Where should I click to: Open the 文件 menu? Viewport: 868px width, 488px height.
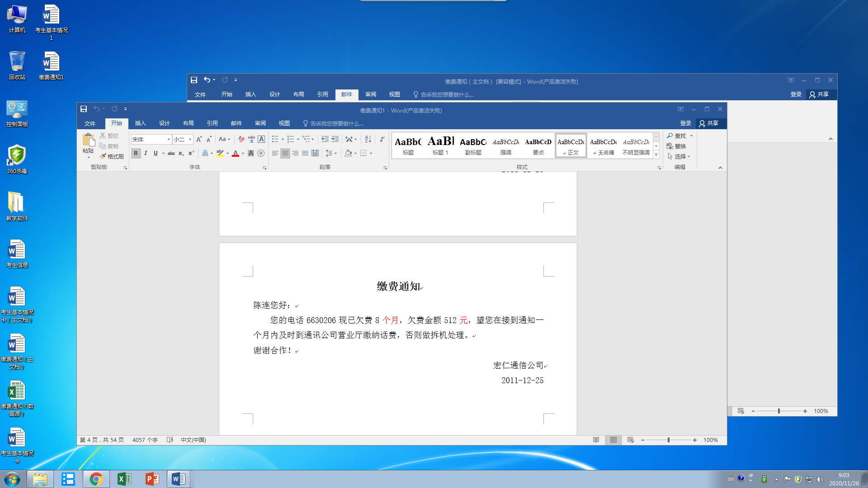tap(90, 123)
